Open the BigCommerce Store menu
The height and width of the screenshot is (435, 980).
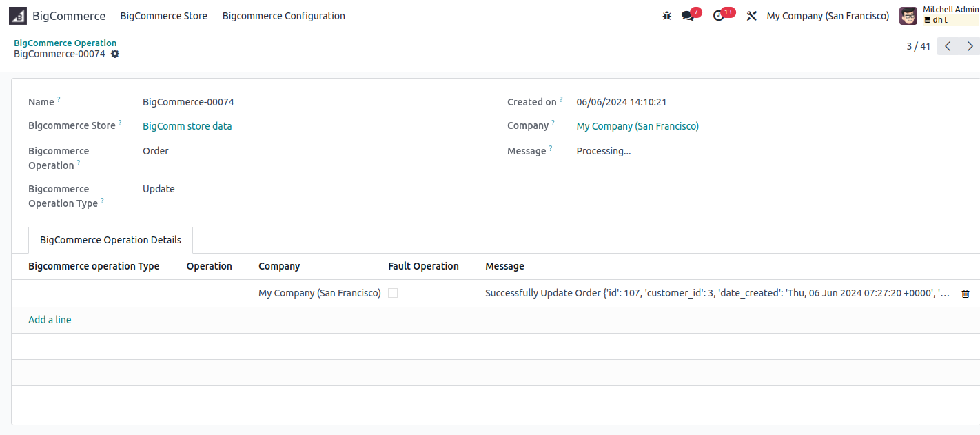(x=164, y=16)
